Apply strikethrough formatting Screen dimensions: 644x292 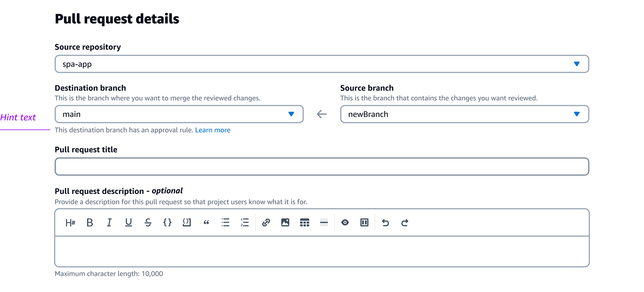click(148, 222)
